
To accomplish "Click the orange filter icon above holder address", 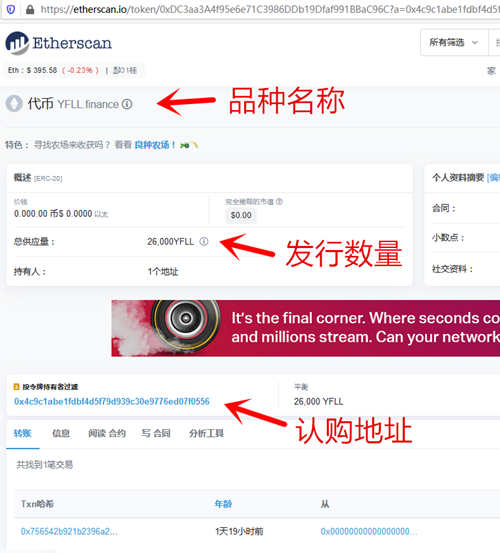I will 16,387.
